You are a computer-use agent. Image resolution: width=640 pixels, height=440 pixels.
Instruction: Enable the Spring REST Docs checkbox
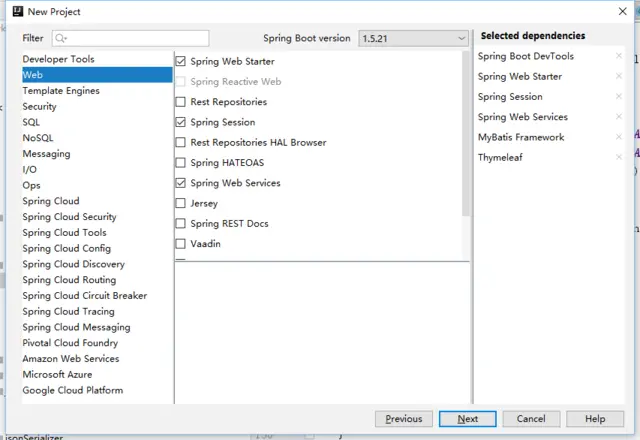click(x=180, y=223)
